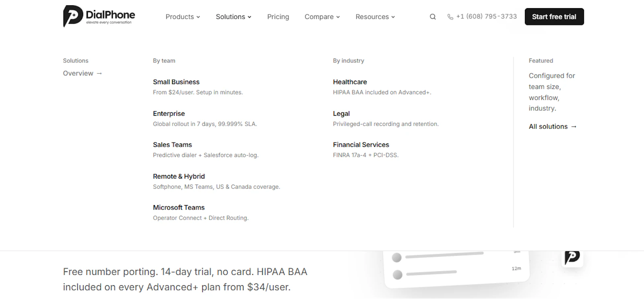Image resolution: width=644 pixels, height=299 pixels.
Task: Select Enterprise solution
Action: click(x=169, y=114)
